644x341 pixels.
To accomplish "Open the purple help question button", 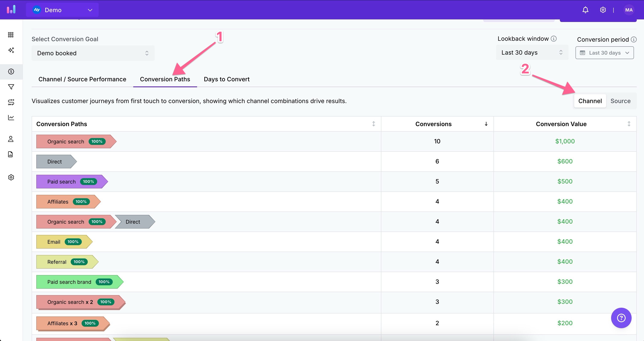I will tap(621, 318).
